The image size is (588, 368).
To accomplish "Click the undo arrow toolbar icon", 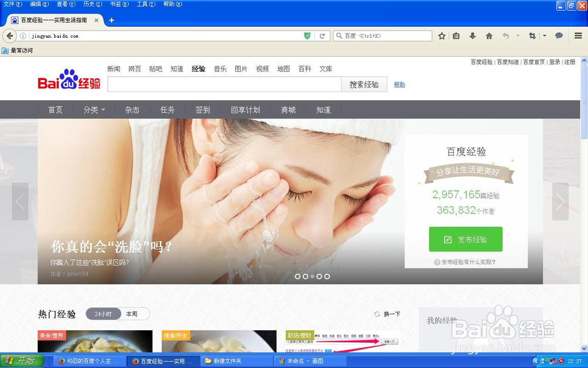I will click(x=506, y=36).
